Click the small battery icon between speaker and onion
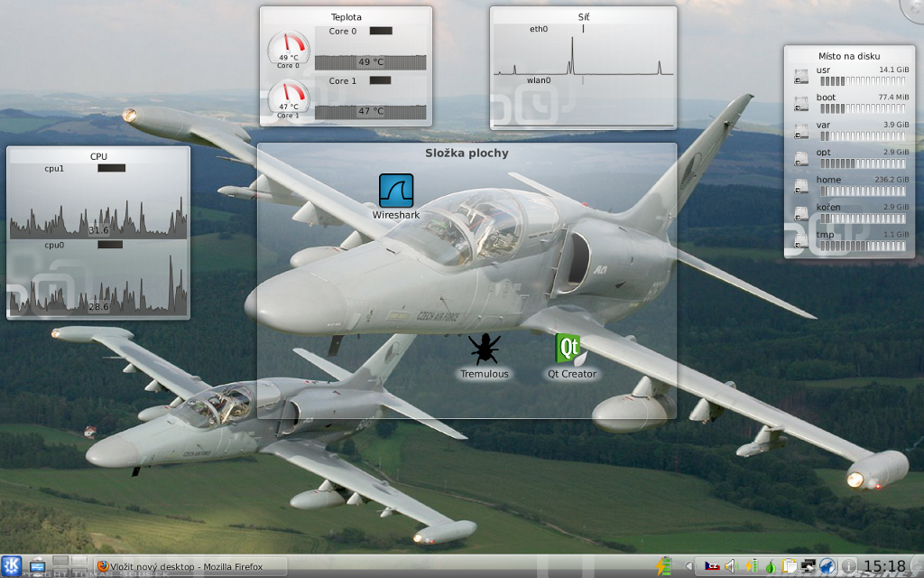 pyautogui.click(x=752, y=567)
